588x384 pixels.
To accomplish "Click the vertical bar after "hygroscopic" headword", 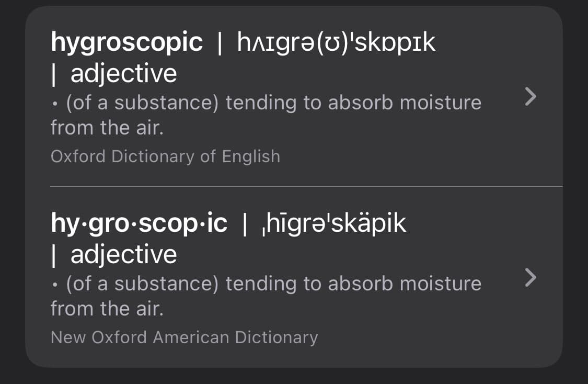I will [x=220, y=43].
